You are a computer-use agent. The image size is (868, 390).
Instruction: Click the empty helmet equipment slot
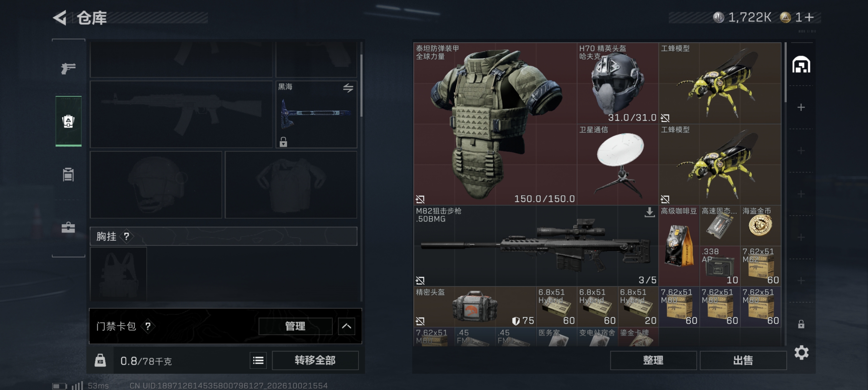[x=156, y=185]
